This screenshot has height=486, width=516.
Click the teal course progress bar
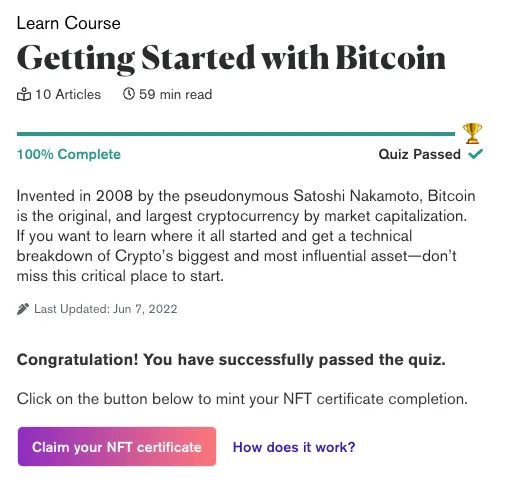pyautogui.click(x=236, y=134)
